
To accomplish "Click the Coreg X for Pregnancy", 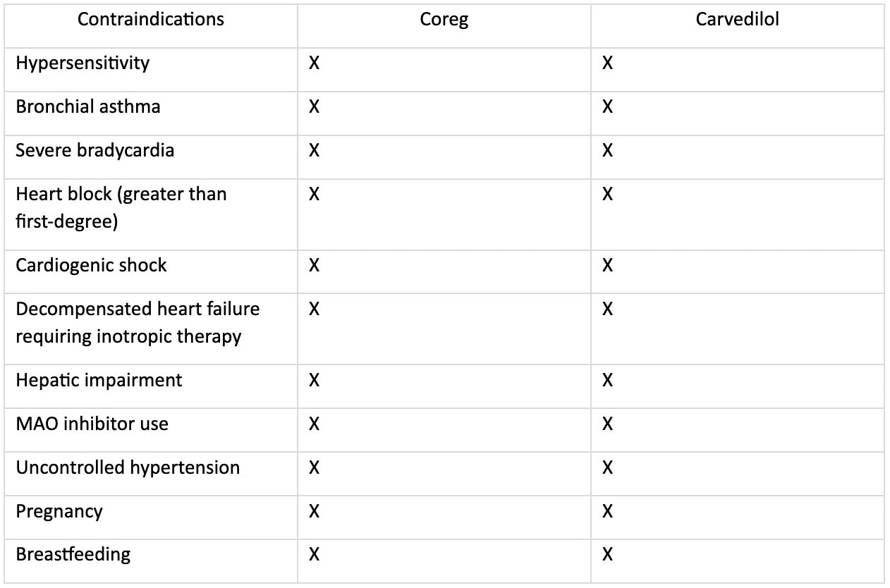I will click(x=315, y=512).
